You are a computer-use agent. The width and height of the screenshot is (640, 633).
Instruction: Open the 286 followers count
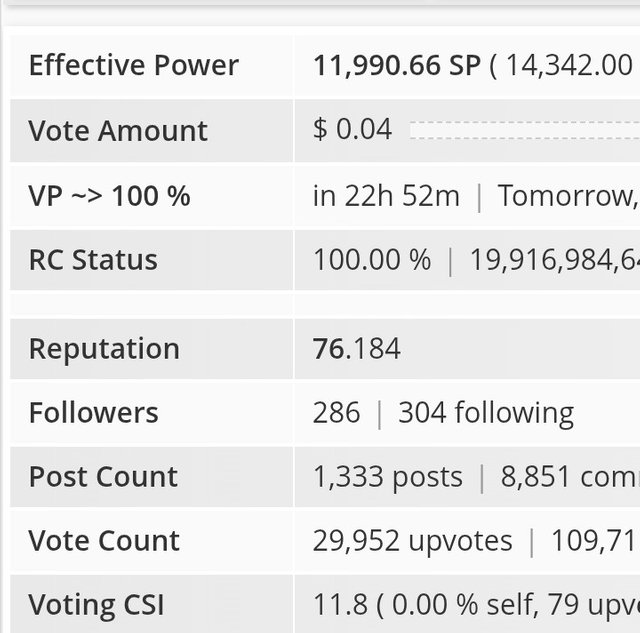pos(336,413)
